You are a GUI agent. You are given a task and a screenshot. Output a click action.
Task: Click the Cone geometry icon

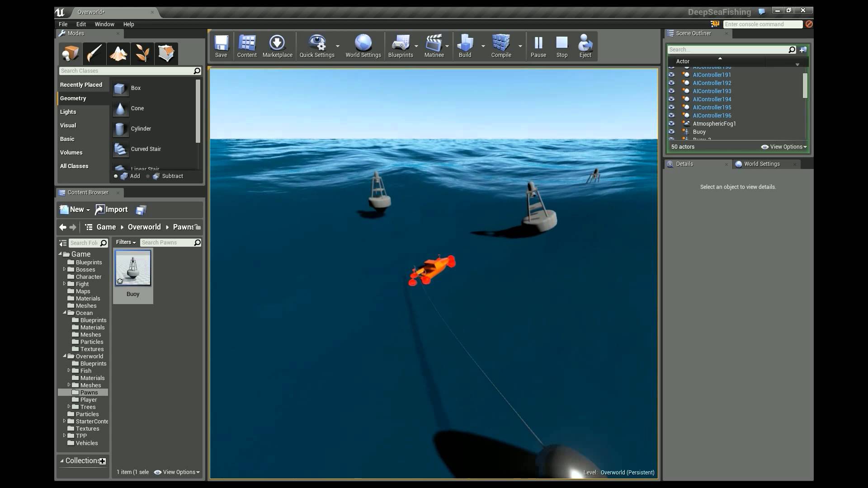[x=120, y=108]
